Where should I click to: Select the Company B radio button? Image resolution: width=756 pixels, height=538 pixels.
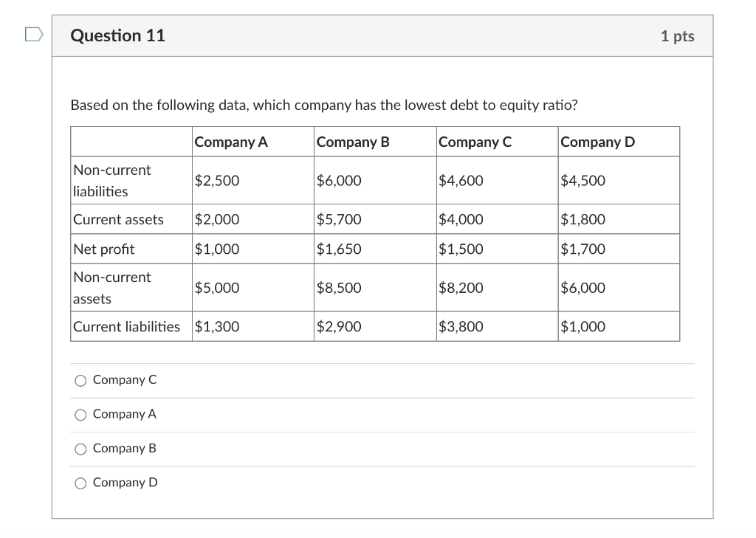pyautogui.click(x=81, y=448)
